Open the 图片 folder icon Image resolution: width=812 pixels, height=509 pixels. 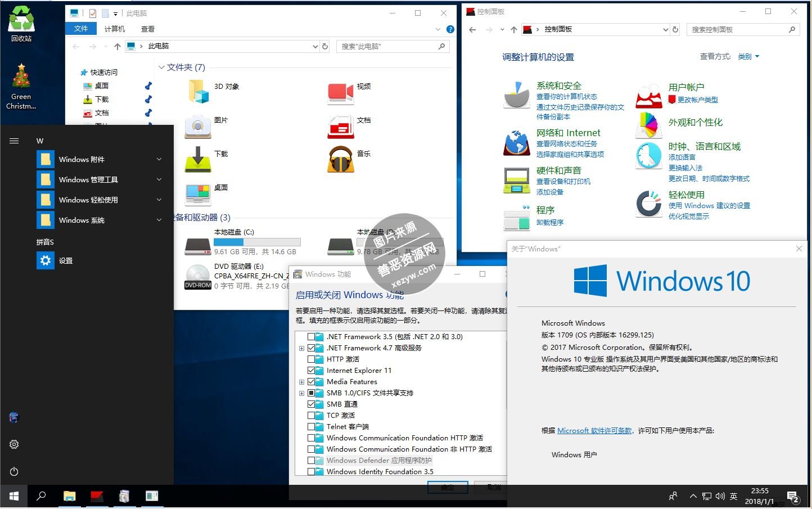(198, 126)
